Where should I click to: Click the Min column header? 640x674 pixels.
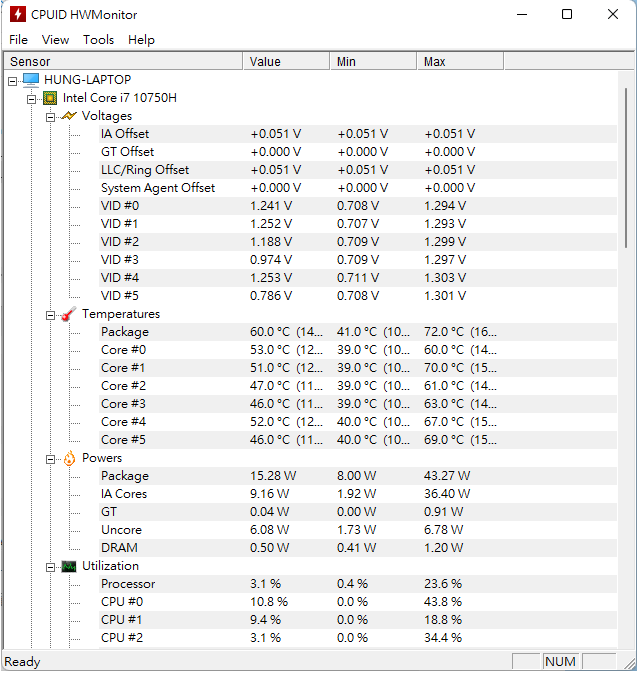(x=374, y=61)
